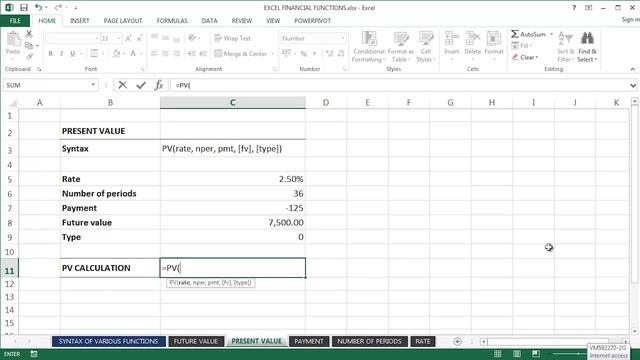Switch to the INSERT ribbon tab
The width and height of the screenshot is (640, 360).
pos(80,20)
